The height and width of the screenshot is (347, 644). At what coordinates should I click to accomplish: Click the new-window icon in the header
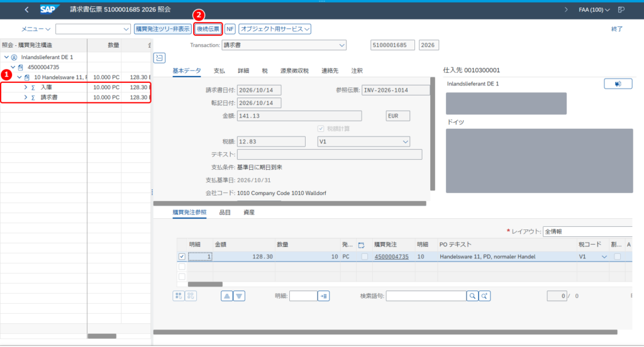(621, 9)
